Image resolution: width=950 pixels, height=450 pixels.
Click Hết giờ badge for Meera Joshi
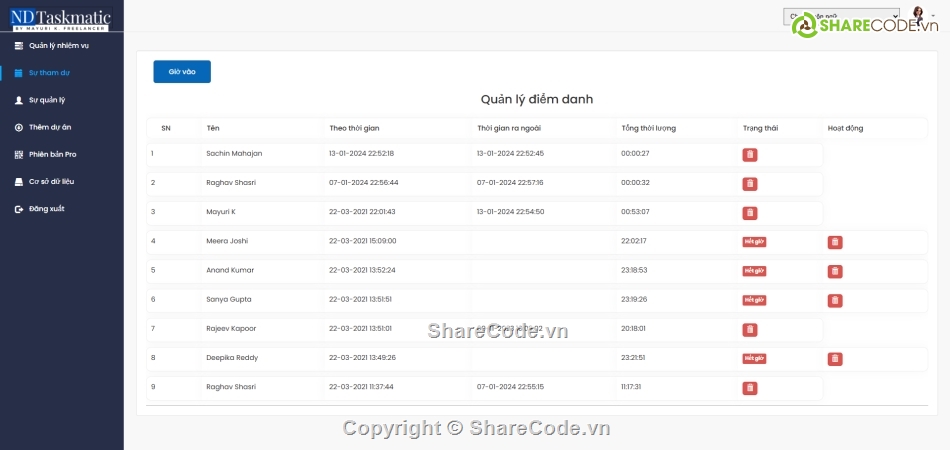point(754,242)
